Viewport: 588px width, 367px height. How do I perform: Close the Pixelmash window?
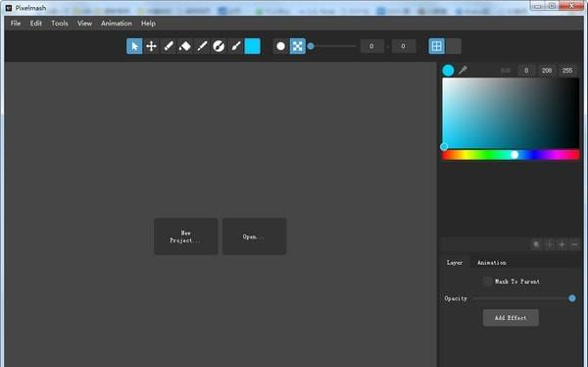tap(571, 6)
